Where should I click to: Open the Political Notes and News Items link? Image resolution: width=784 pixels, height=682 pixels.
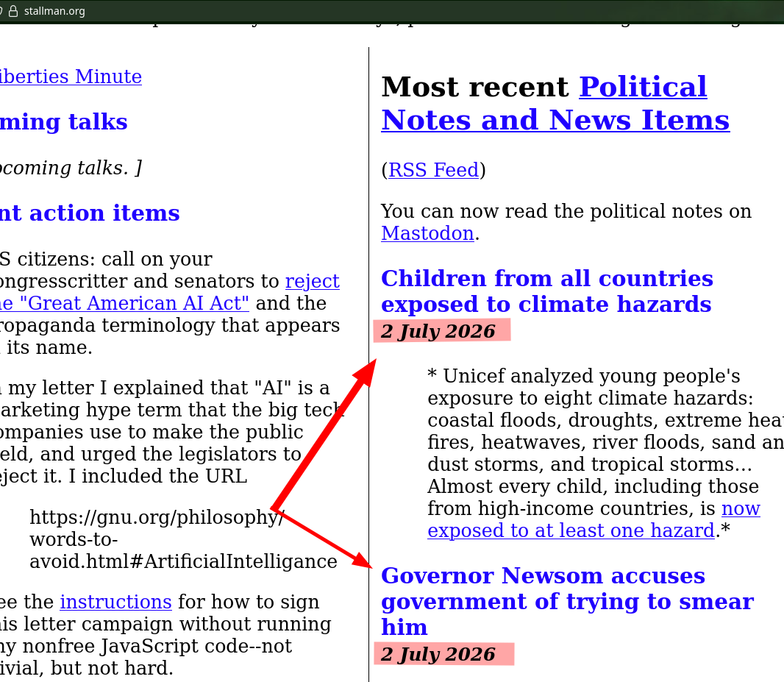(555, 104)
